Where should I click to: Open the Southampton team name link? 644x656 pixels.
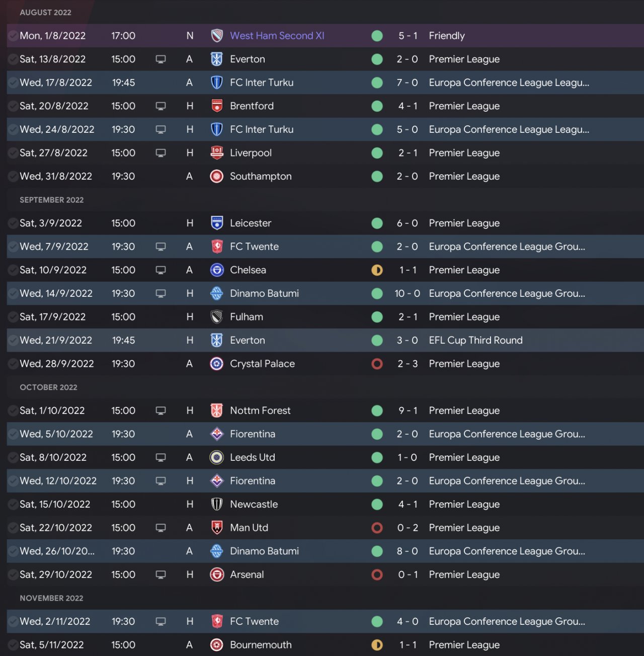[261, 177]
